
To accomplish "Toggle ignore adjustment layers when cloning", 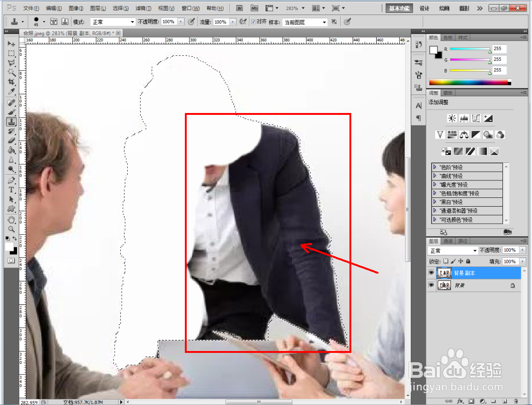I will (334, 22).
